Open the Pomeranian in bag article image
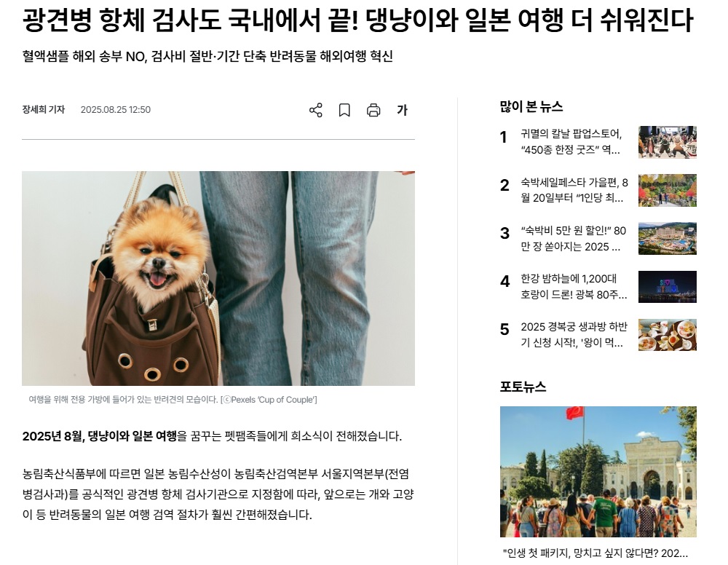The image size is (728, 565). point(218,278)
